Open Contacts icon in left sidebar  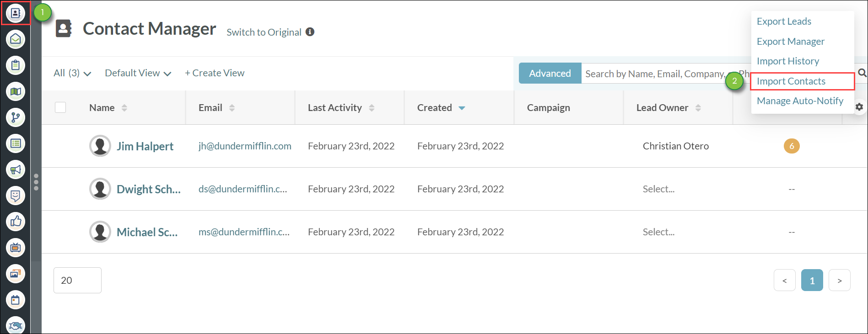pyautogui.click(x=16, y=13)
